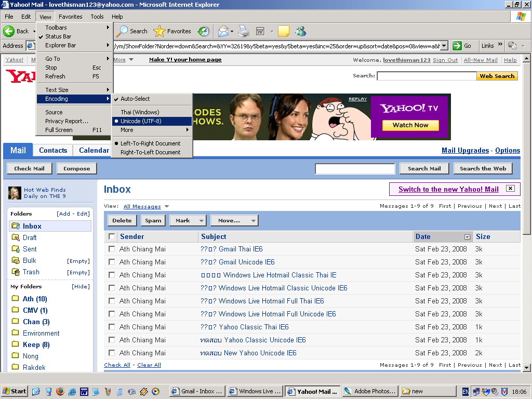
Task: Open the address bar dropdown arrow
Action: [x=444, y=46]
